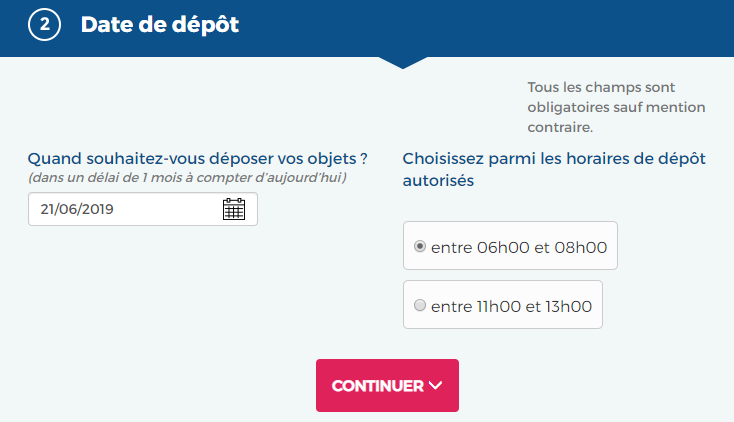
Task: Click the box around the 06h00–08h00 option
Action: point(510,245)
